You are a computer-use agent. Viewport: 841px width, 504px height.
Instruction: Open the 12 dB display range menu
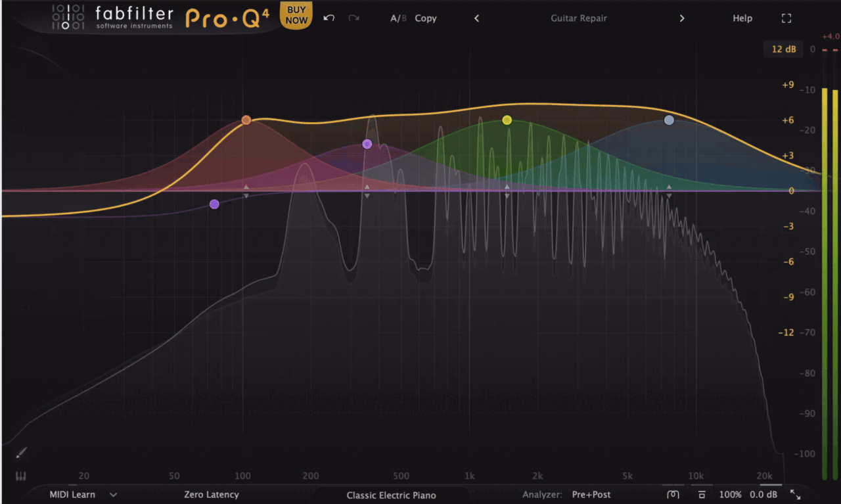point(783,49)
